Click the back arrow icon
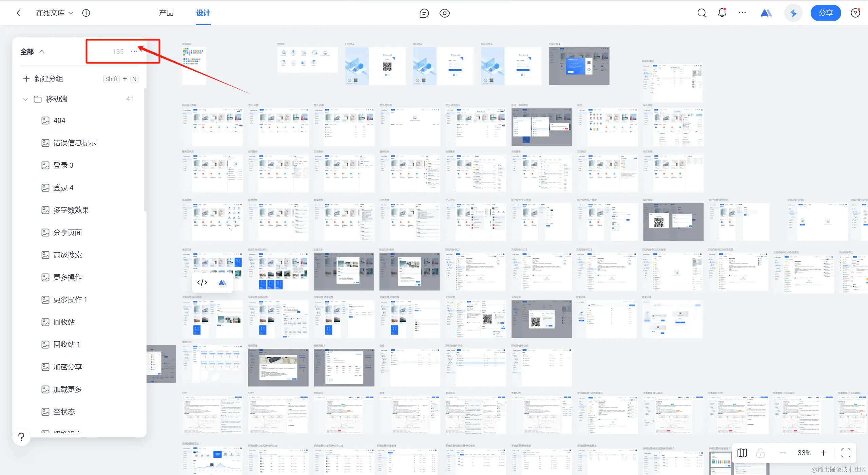Image resolution: width=868 pixels, height=475 pixels. coord(19,13)
